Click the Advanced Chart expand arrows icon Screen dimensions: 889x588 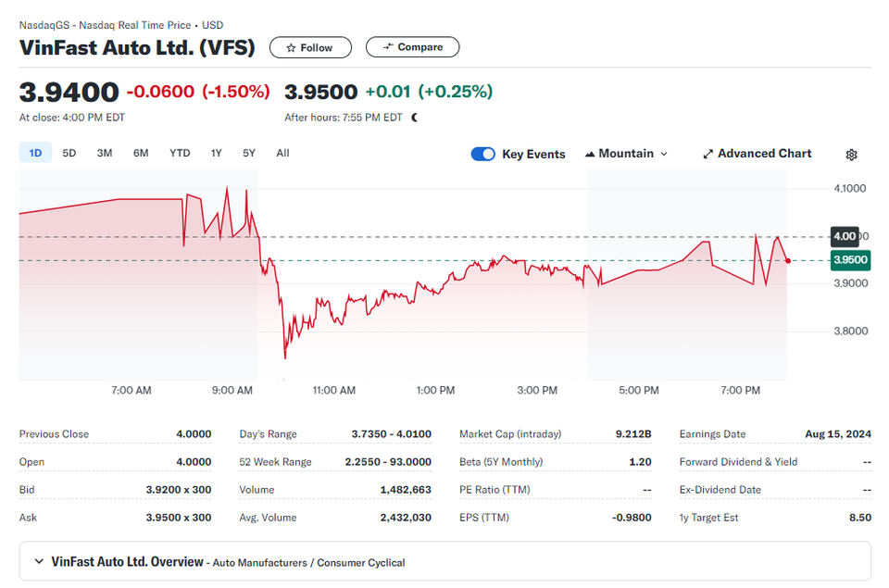[x=707, y=154]
